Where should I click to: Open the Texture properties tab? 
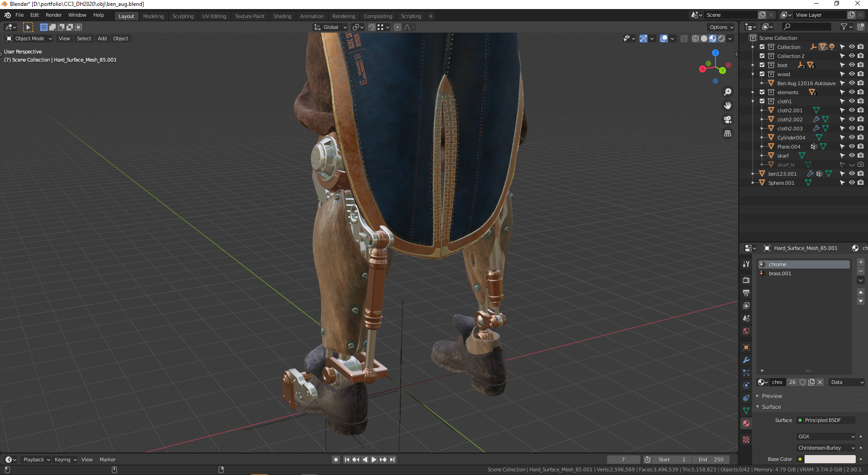click(746, 440)
